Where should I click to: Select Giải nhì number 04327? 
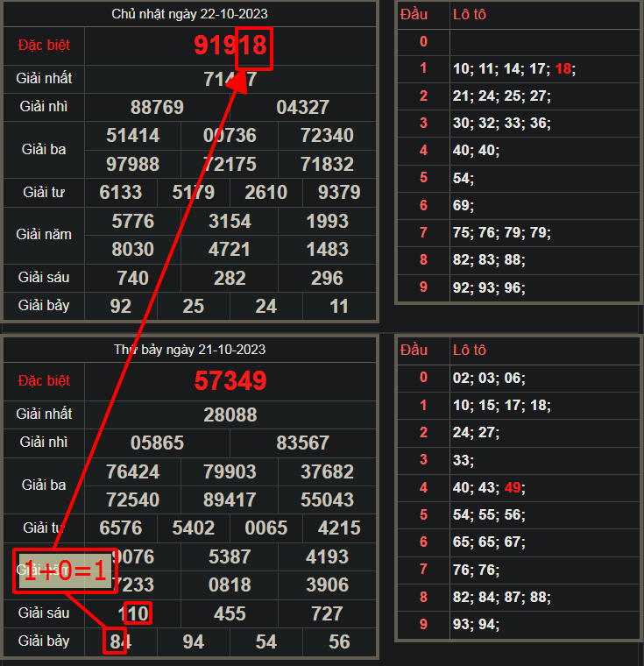[x=302, y=107]
